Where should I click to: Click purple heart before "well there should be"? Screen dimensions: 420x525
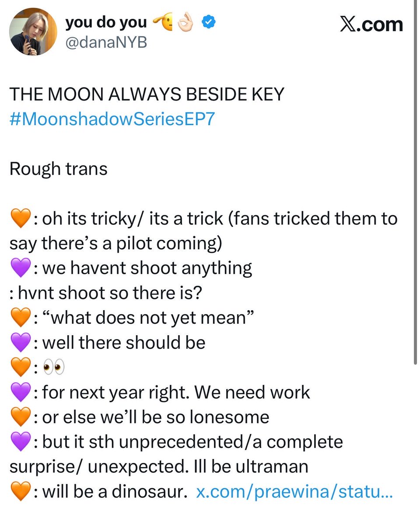pos(20,343)
